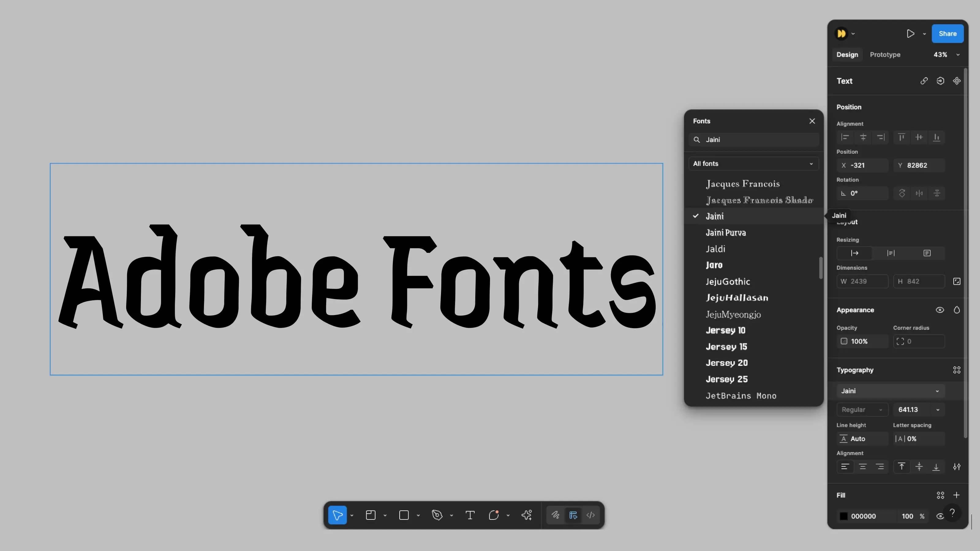Screen dimensions: 980x551
Task: Align horizontal centers in Position
Action: point(863,137)
